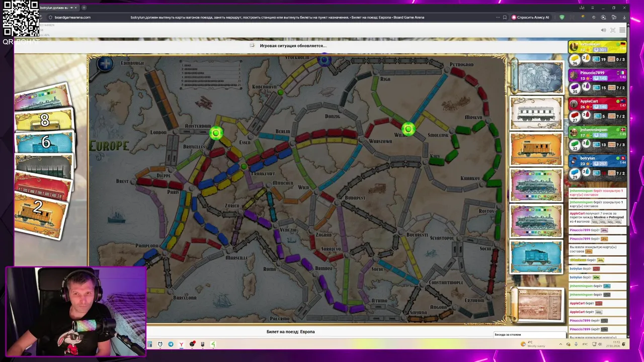The image size is (644, 362).
Task: Open jmhemmingsen's player profile
Action: click(x=594, y=130)
